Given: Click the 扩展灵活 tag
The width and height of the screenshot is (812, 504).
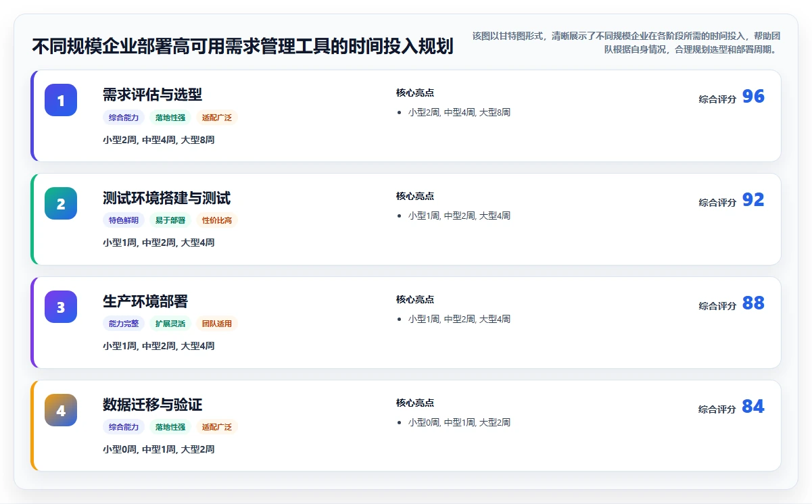Looking at the screenshot, I should (x=170, y=324).
